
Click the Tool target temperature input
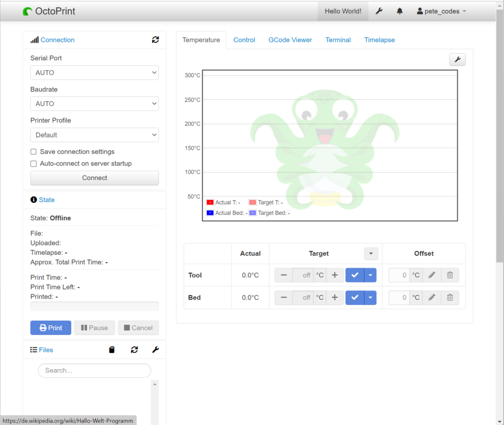(x=303, y=275)
